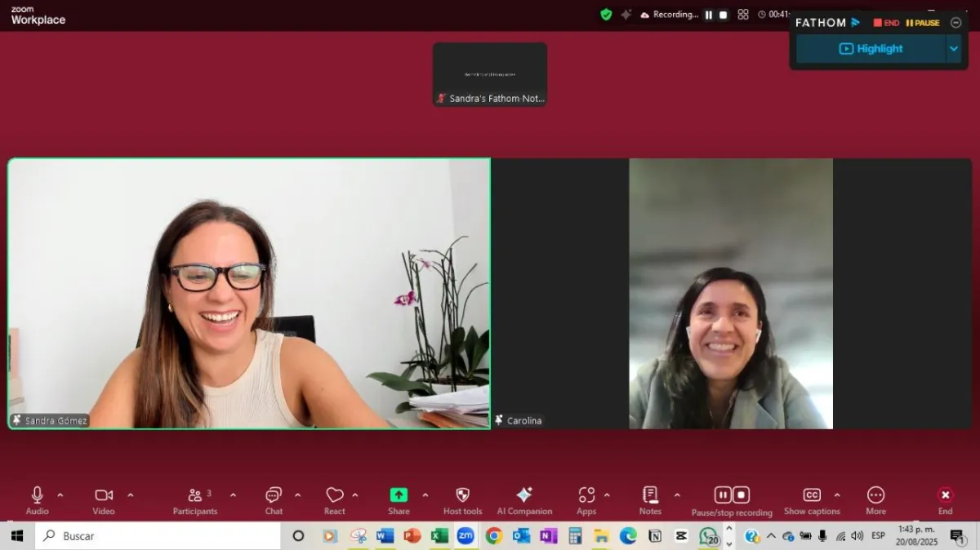Screen dimensions: 980x550
Task: Open Calculator from the taskbar
Action: pos(575,536)
